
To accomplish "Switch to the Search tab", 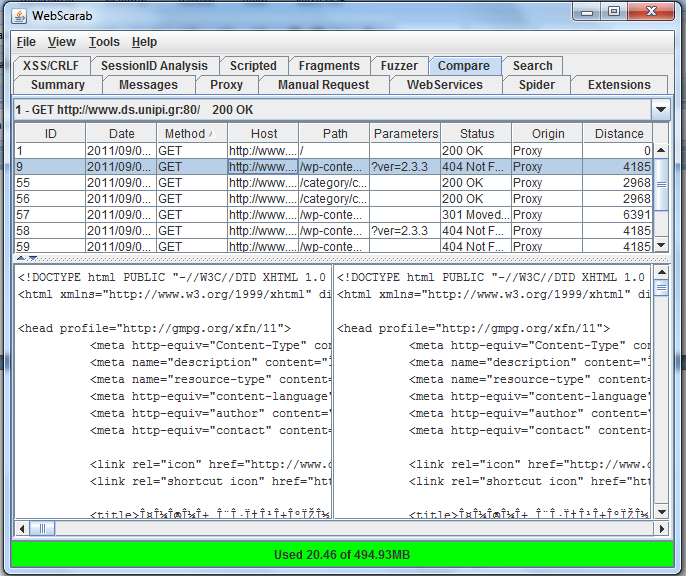I will tap(532, 66).
